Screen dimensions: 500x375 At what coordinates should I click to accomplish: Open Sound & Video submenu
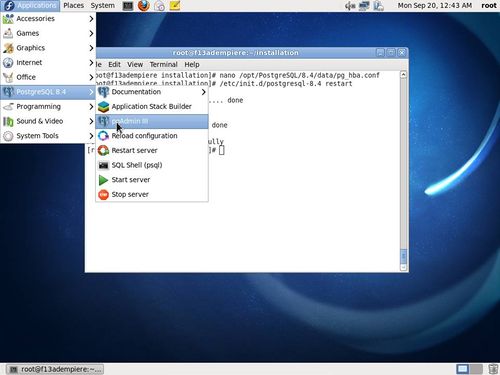(48, 121)
